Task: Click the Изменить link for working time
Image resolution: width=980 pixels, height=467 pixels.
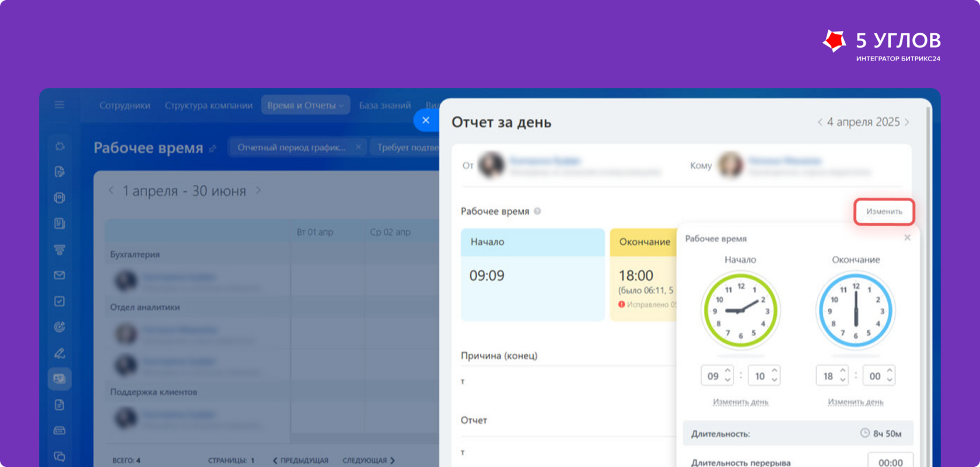Action: click(x=884, y=212)
